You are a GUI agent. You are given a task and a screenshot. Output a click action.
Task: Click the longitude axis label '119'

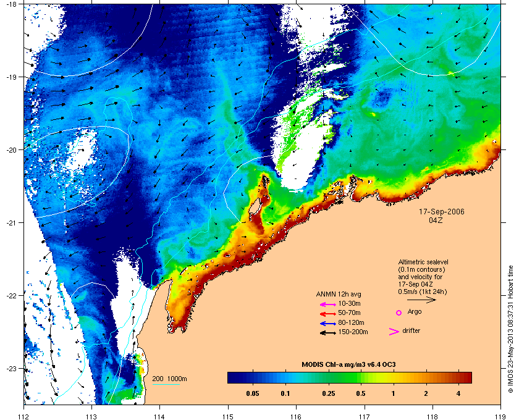(x=500, y=416)
